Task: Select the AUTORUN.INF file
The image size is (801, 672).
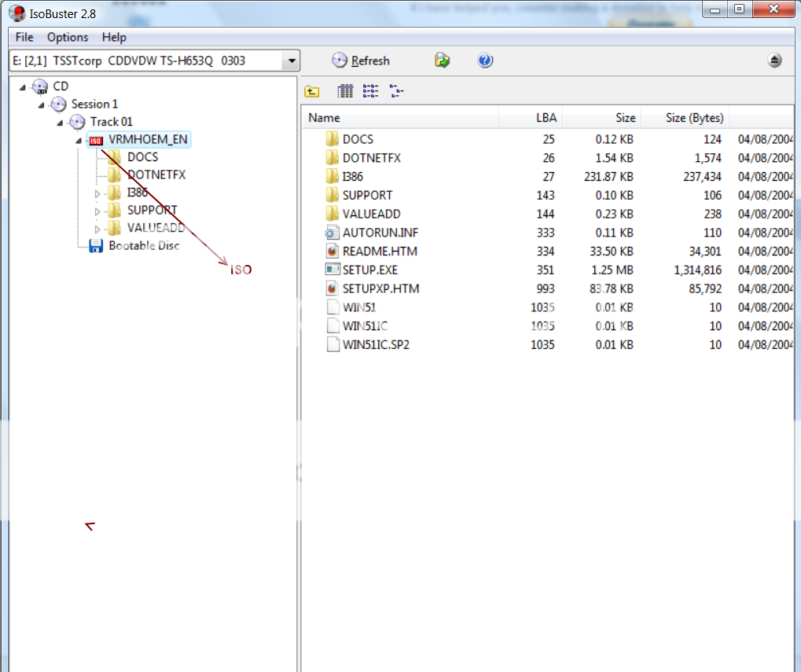Action: coord(378,233)
